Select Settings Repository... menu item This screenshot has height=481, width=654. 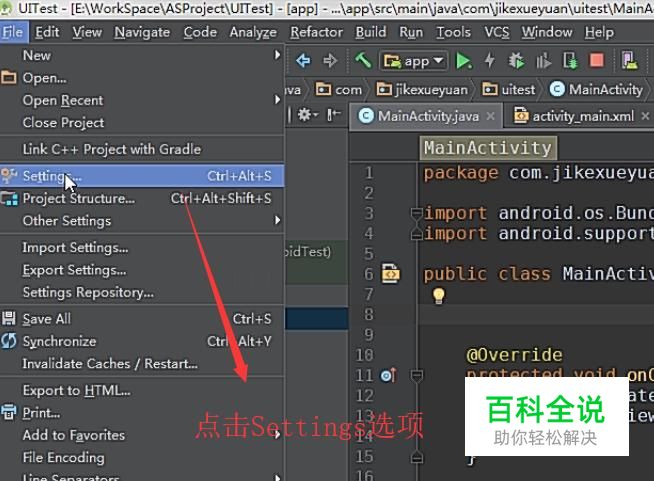click(x=142, y=292)
